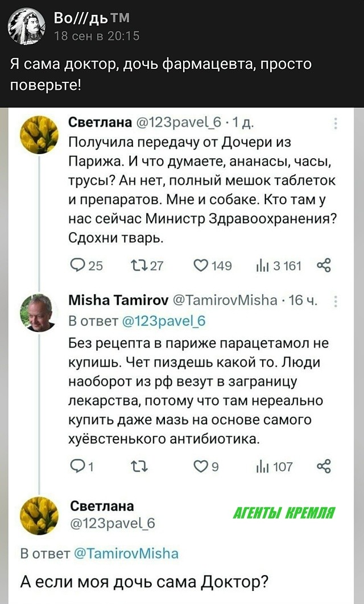Open @TamirovMisha mention in bottom reply
Viewport: 364px width, 604px height.
click(x=126, y=553)
